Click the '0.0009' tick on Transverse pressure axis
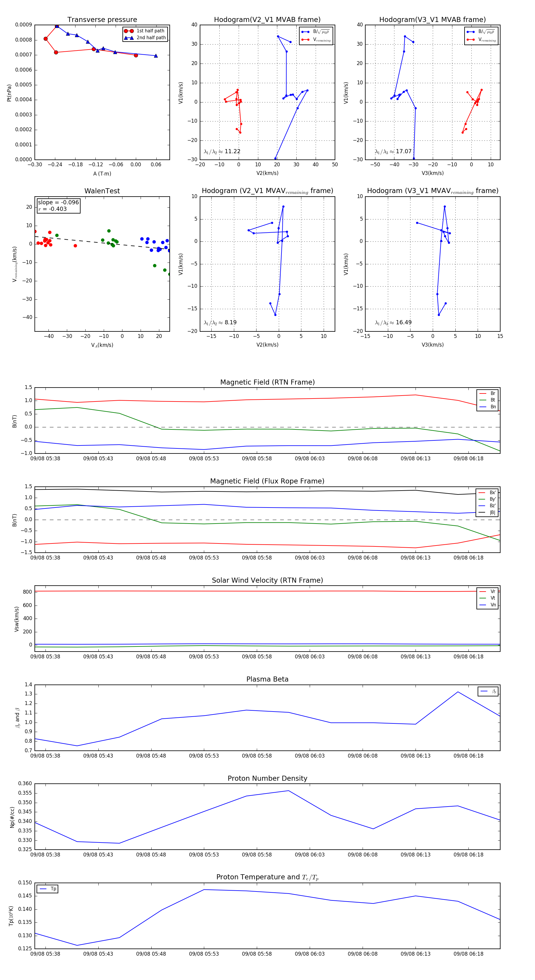The image size is (535, 980). pos(23,25)
